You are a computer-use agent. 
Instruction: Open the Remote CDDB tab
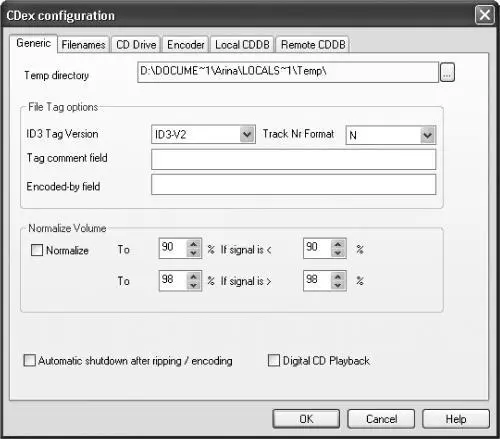click(x=313, y=45)
